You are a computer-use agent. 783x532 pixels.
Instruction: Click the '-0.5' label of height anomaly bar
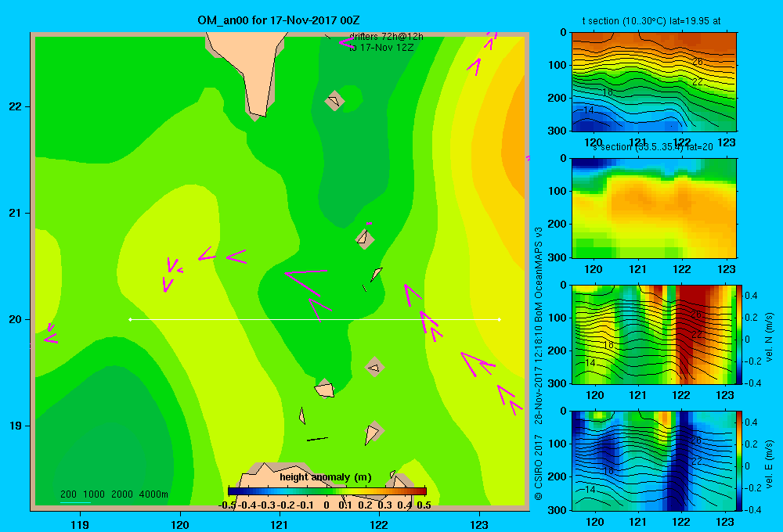(x=227, y=505)
